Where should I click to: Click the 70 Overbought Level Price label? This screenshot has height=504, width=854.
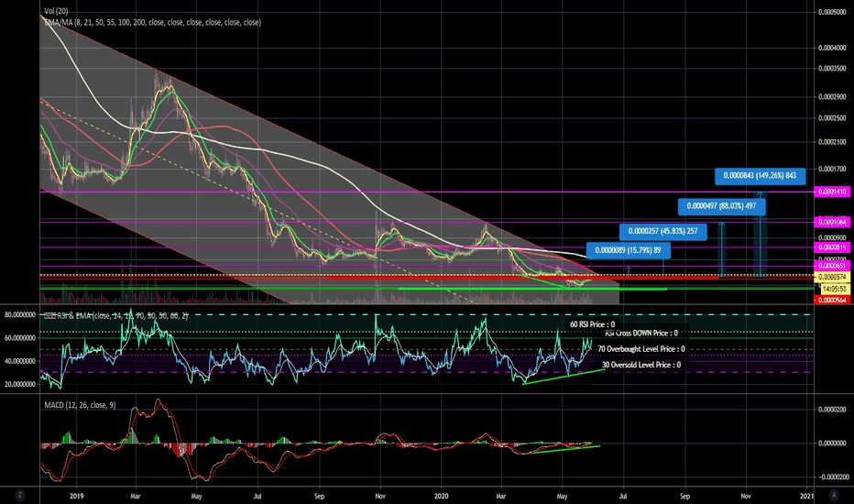tap(641, 349)
